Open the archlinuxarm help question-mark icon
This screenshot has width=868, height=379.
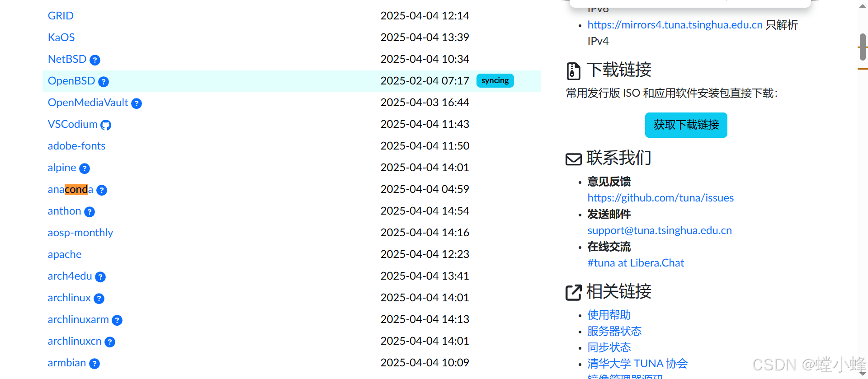pyautogui.click(x=117, y=320)
